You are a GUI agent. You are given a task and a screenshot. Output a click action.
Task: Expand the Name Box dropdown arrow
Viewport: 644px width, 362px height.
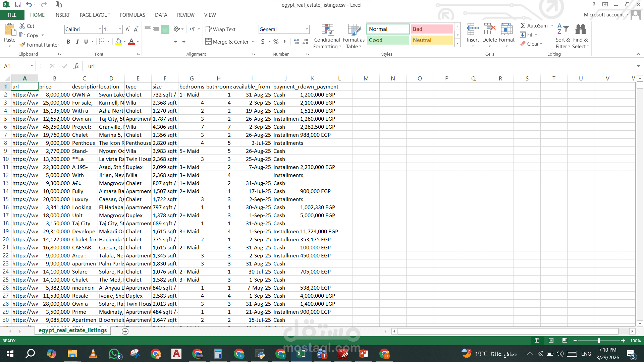pos(32,66)
